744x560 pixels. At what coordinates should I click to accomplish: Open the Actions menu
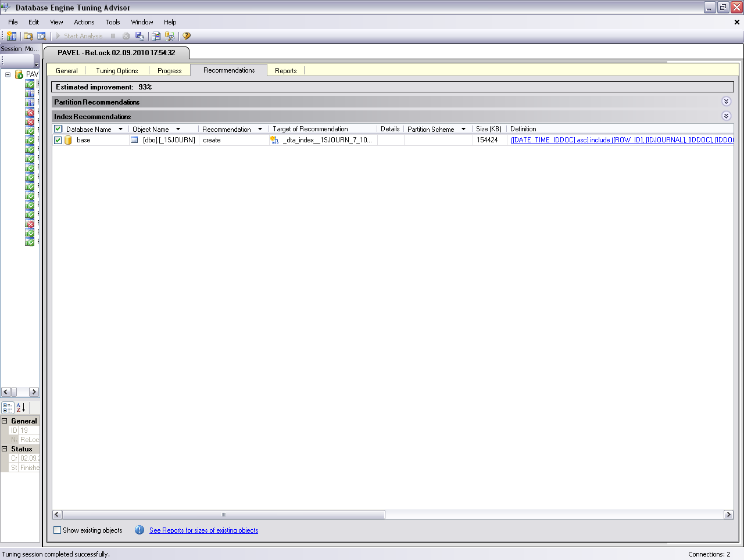pos(84,22)
